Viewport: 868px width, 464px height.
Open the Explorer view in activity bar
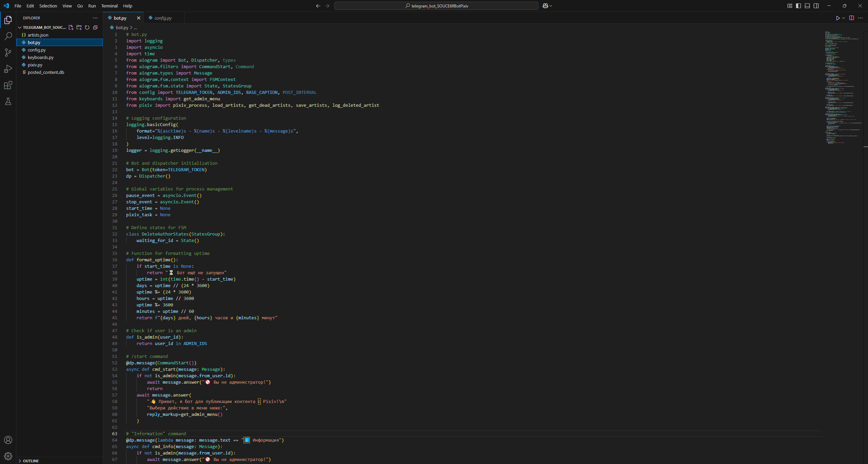coord(8,20)
